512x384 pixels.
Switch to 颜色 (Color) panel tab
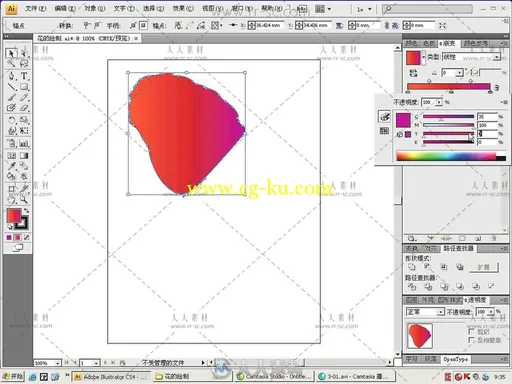pos(411,43)
